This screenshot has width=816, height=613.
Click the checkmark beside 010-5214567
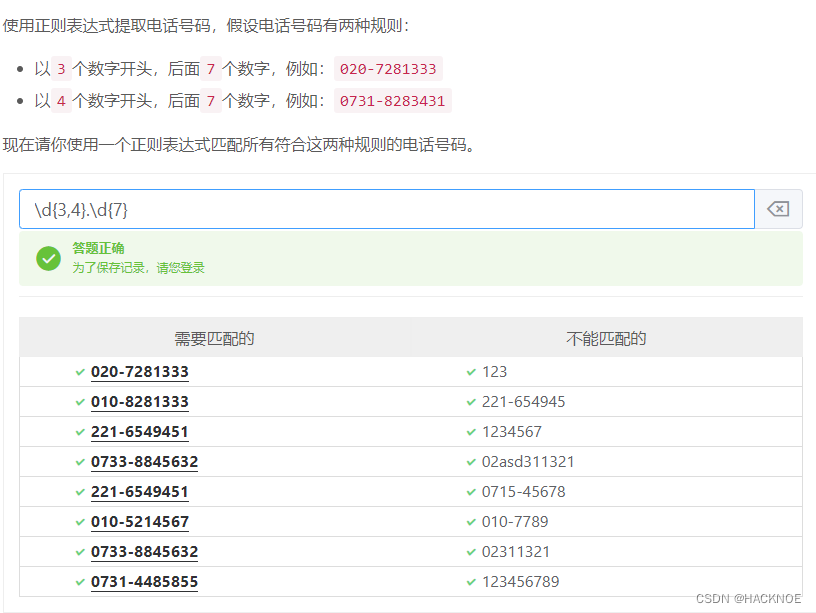coord(80,522)
